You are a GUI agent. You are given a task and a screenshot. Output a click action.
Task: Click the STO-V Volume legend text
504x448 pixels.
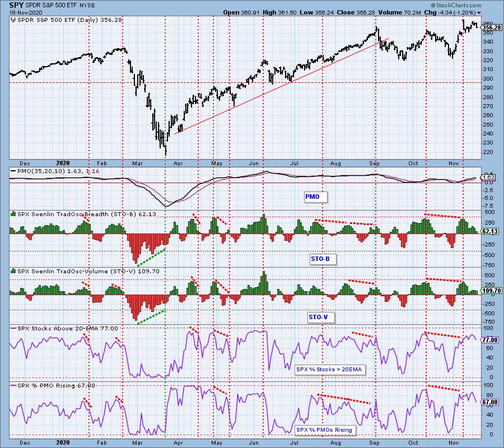(88, 271)
